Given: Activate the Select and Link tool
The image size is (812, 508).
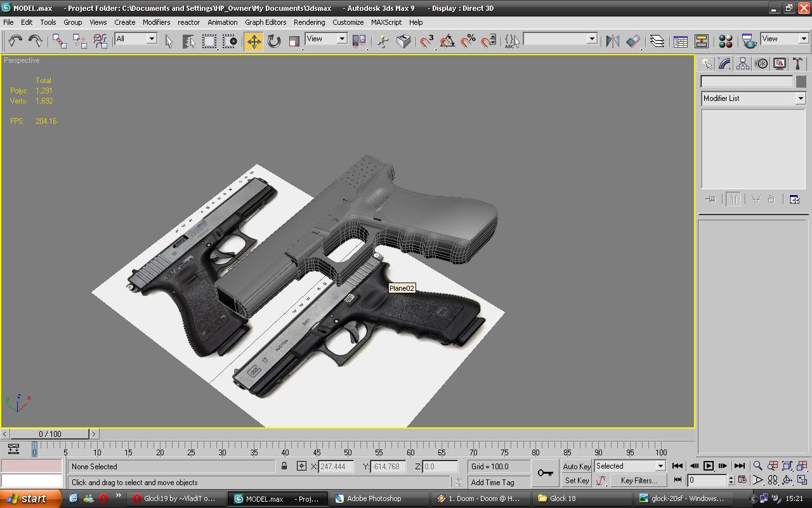Looking at the screenshot, I should tap(60, 41).
